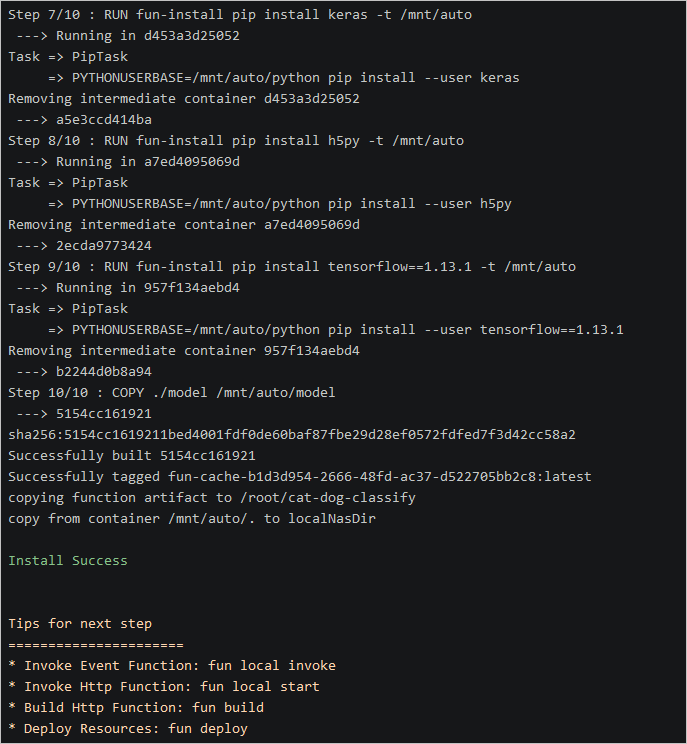Click 'Removing intermediate container 957f134aebd4' line
The height and width of the screenshot is (744, 687).
(184, 351)
